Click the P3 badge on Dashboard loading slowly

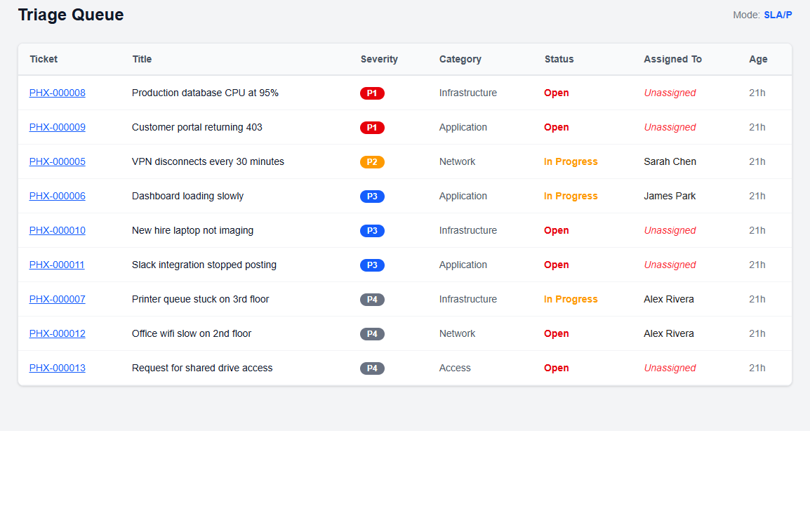point(372,196)
